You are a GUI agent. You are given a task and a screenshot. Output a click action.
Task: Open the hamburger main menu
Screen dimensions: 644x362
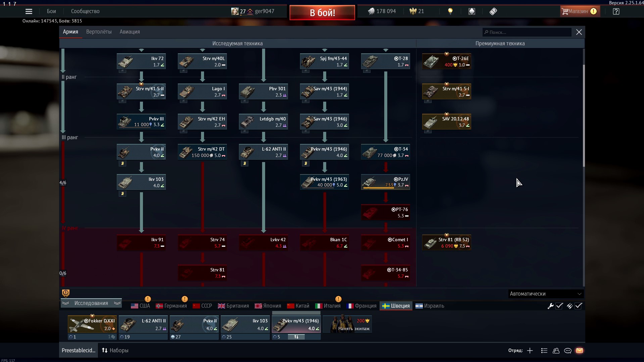pyautogui.click(x=29, y=11)
